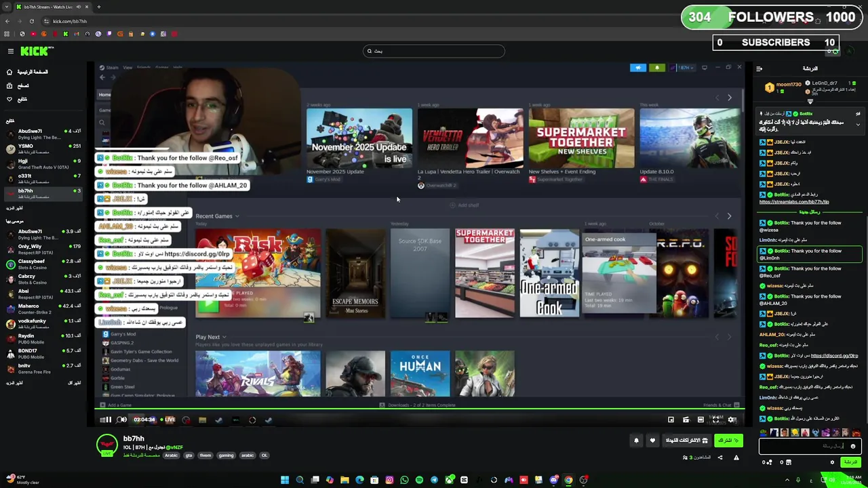The height and width of the screenshot is (488, 868).
Task: Open the Raydin recommended channel
Action: point(42,339)
